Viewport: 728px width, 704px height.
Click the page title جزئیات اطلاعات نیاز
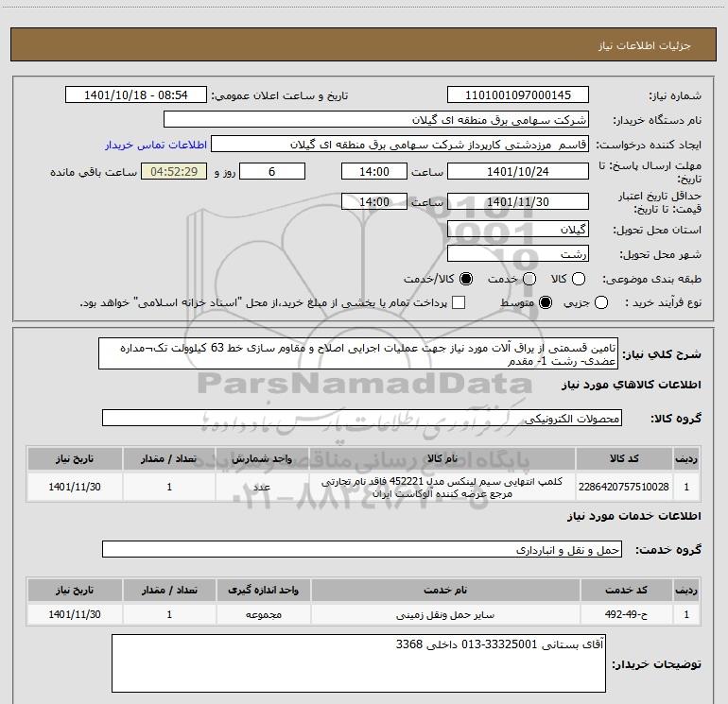click(x=645, y=45)
